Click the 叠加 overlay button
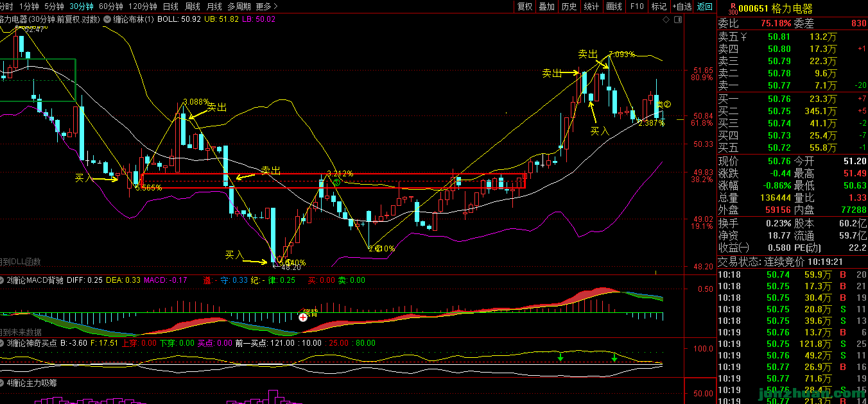This screenshot has height=404, width=868. coord(546,6)
